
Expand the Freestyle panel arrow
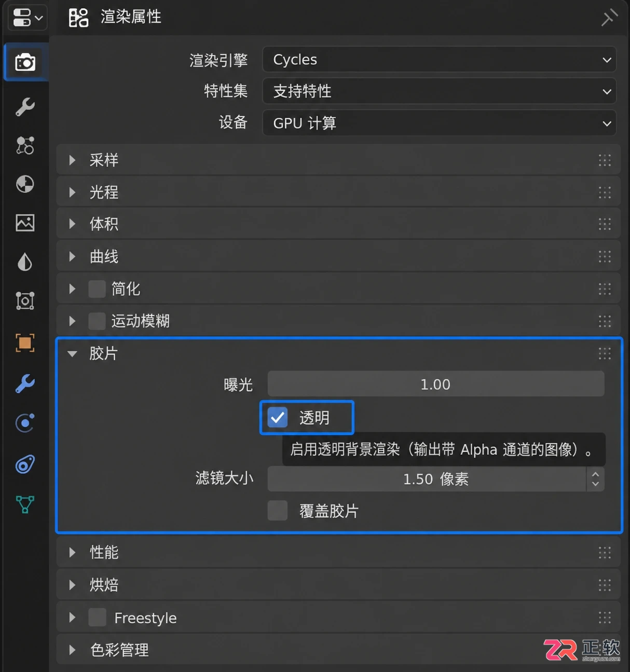click(72, 618)
